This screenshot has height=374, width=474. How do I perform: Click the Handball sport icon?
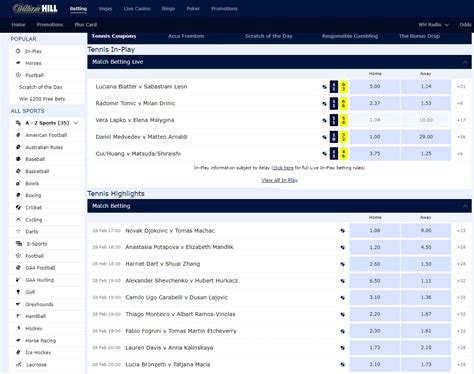(18, 316)
